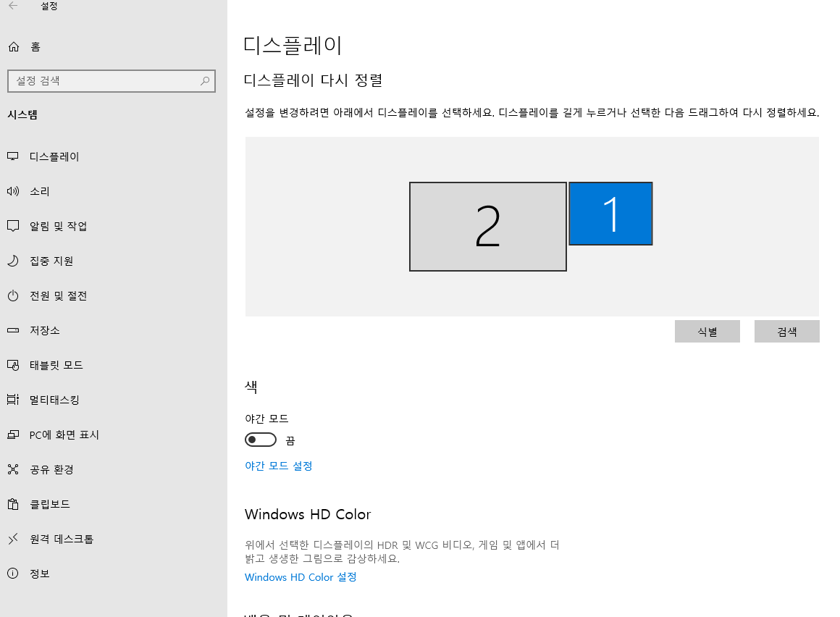The width and height of the screenshot is (840, 617).
Task: Click the Windows HD Color heading
Action: point(308,514)
